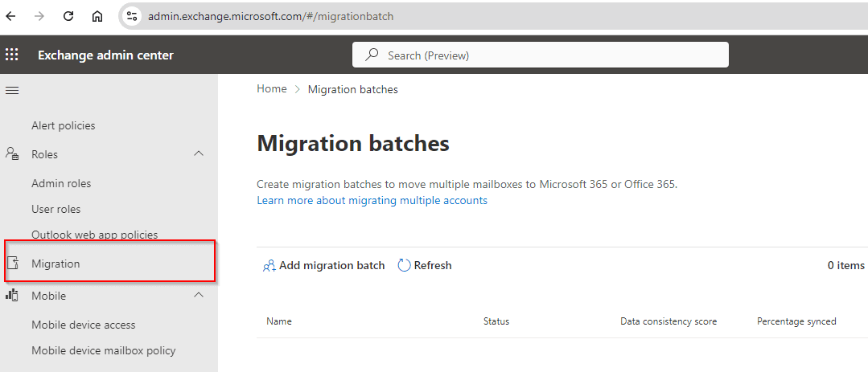
Task: Click the browser back arrow
Action: pyautogui.click(x=11, y=16)
